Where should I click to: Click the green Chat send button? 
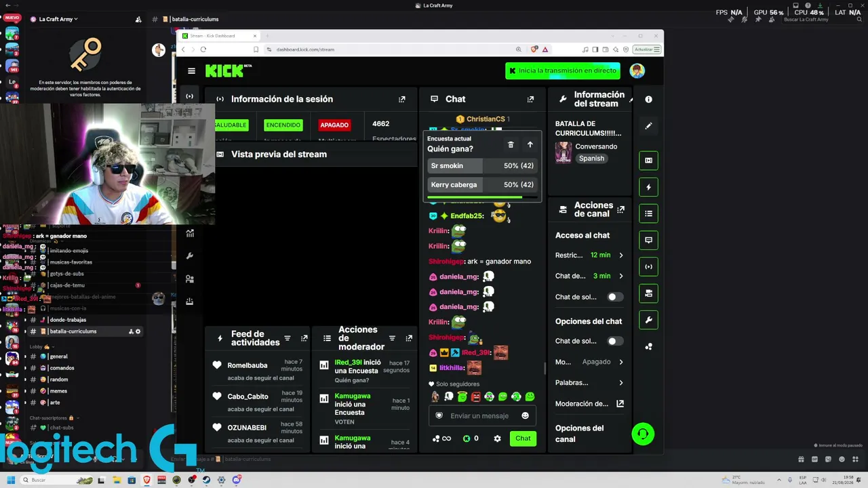click(523, 439)
